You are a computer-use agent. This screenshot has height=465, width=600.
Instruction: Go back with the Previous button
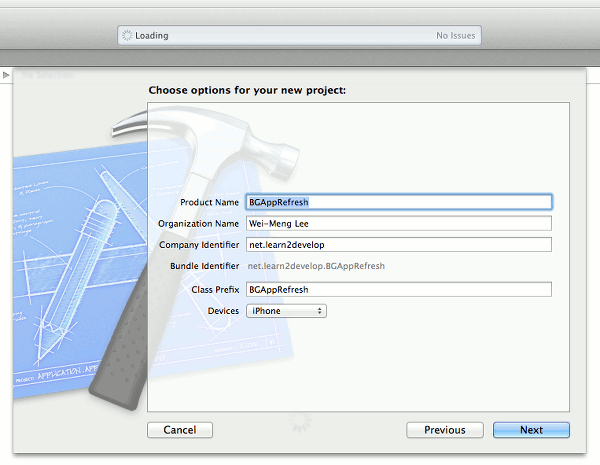(x=445, y=430)
